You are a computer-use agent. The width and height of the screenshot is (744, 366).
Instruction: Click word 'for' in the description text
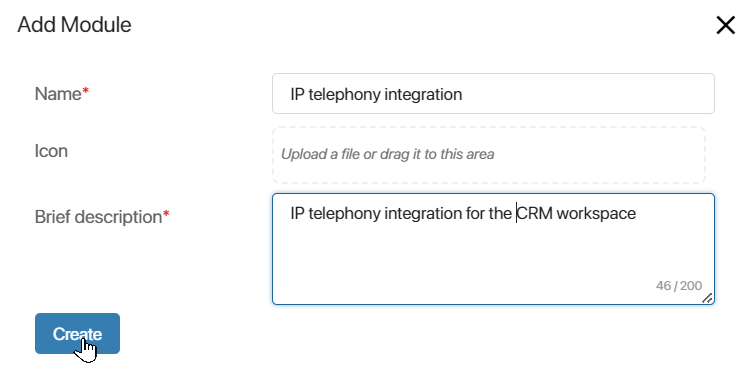click(x=474, y=214)
